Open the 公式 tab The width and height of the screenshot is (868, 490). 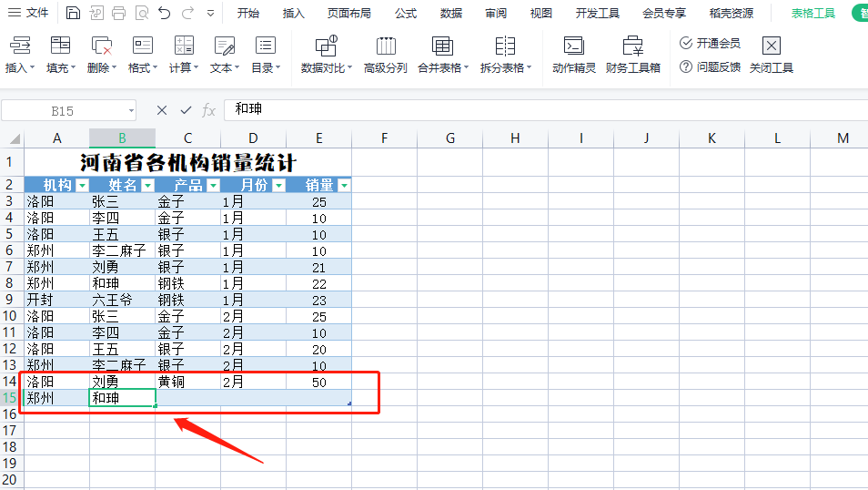406,14
